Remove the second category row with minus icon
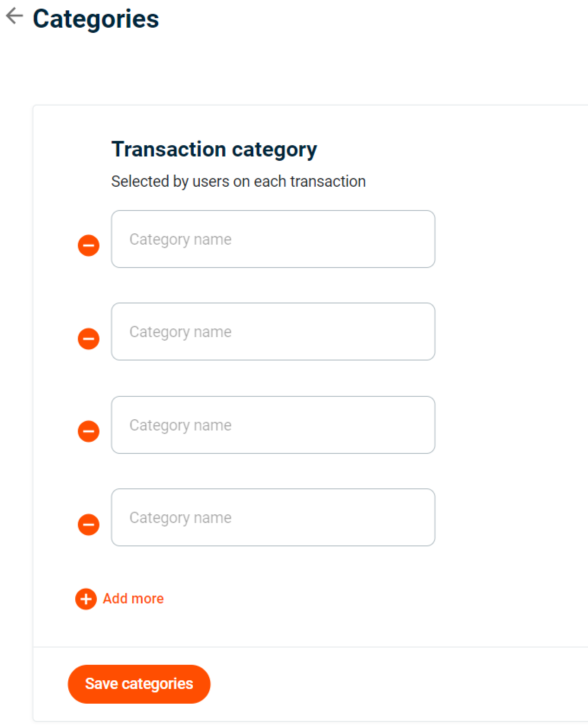 pyautogui.click(x=88, y=338)
